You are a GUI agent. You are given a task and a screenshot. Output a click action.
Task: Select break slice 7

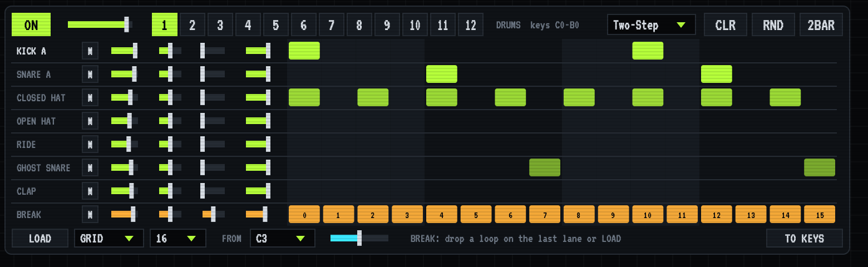tap(545, 214)
